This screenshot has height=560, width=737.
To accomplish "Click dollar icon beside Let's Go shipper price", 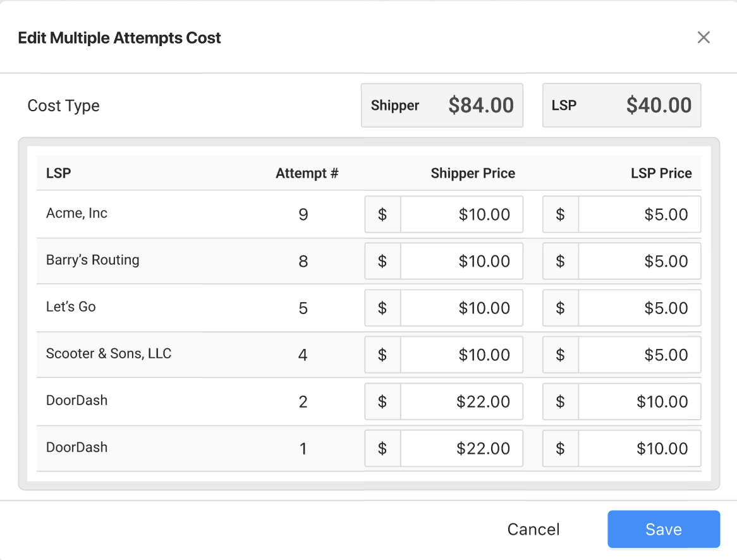I will pos(382,308).
